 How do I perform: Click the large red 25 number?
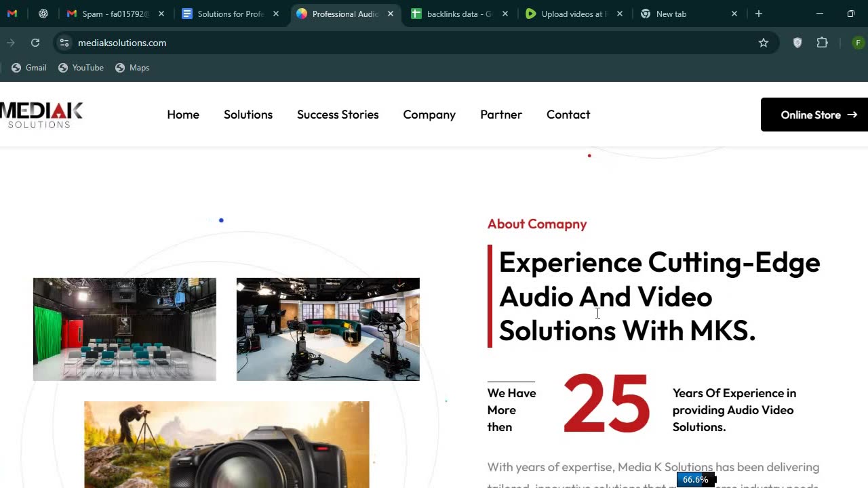[x=606, y=404]
